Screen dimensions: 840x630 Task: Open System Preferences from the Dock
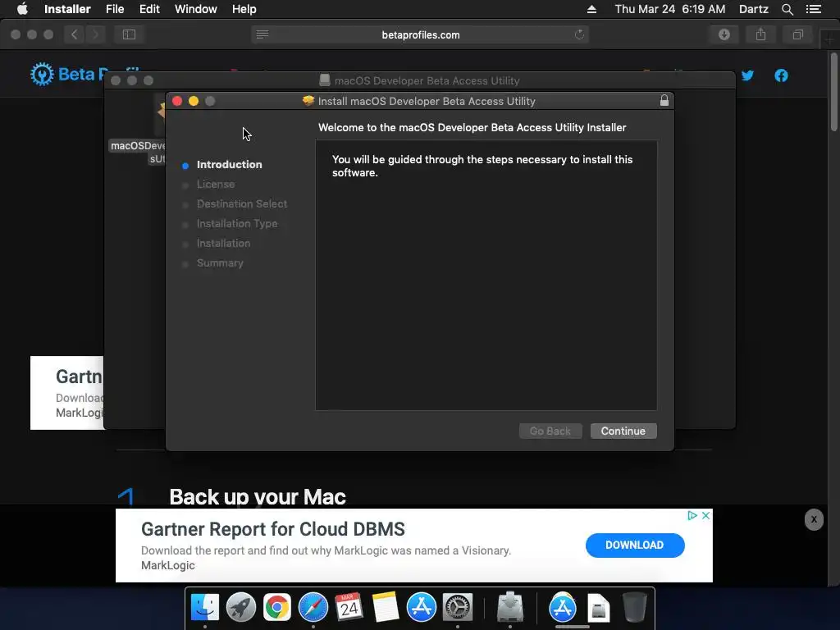click(x=458, y=608)
